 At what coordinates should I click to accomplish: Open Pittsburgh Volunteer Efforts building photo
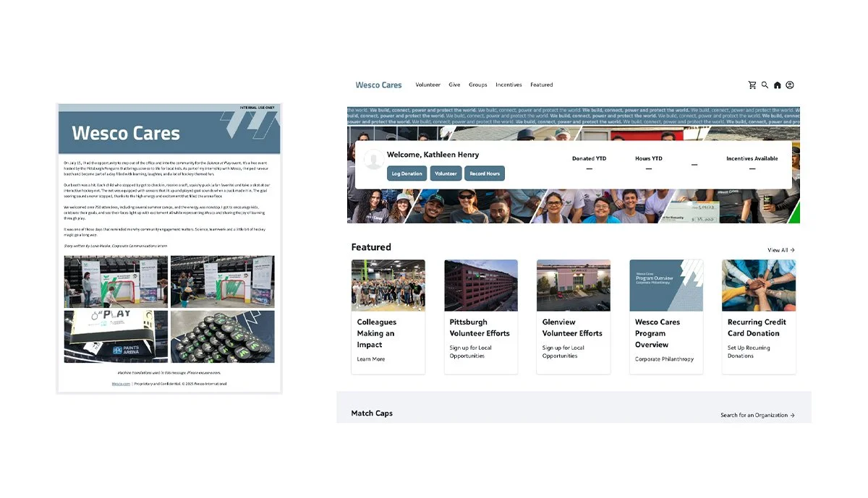(481, 286)
